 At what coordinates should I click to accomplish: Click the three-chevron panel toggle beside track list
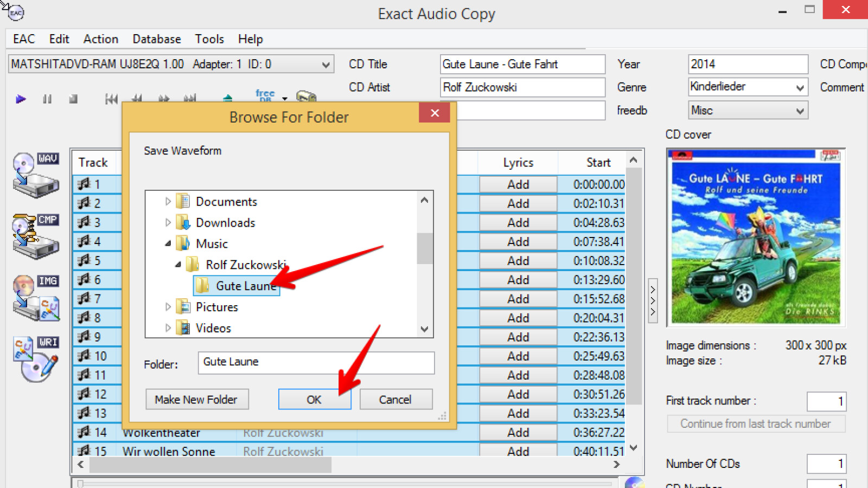coord(653,300)
